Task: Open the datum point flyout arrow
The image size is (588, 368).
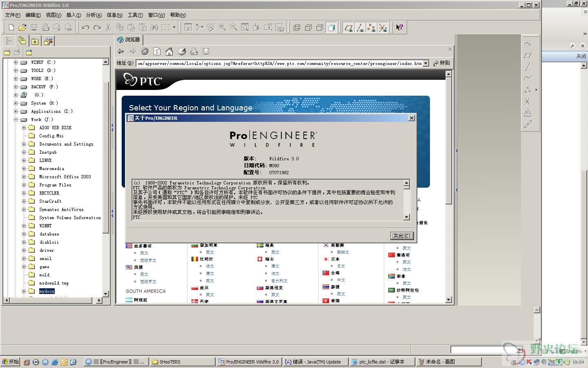Action: click(536, 90)
